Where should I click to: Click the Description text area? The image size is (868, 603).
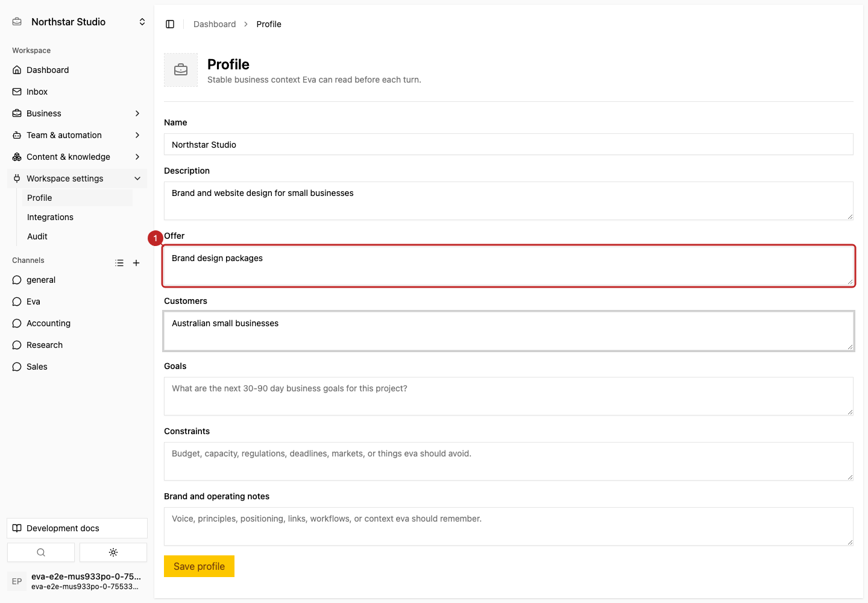coord(509,201)
